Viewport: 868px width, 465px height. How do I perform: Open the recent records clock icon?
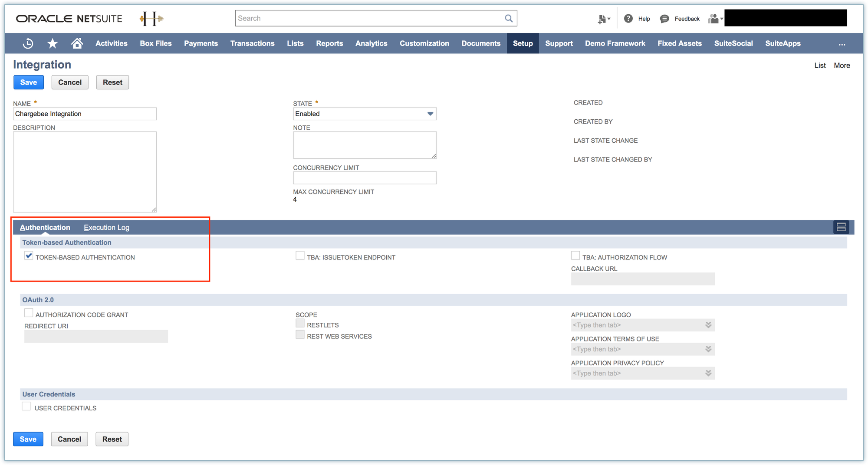(28, 43)
